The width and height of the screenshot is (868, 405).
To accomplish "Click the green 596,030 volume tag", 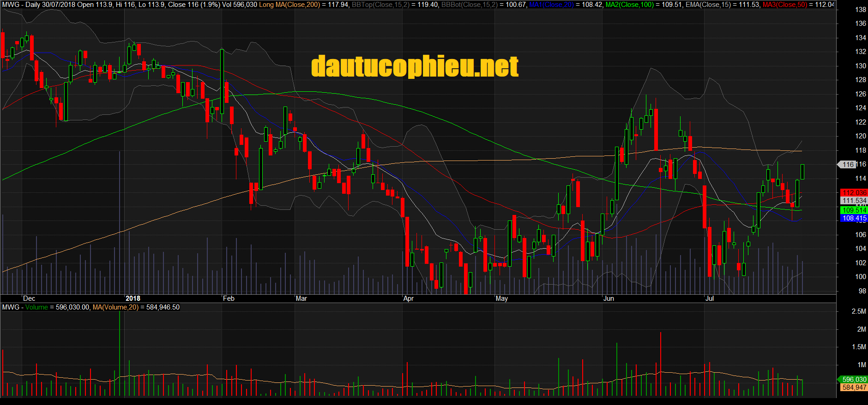I will tap(853, 380).
